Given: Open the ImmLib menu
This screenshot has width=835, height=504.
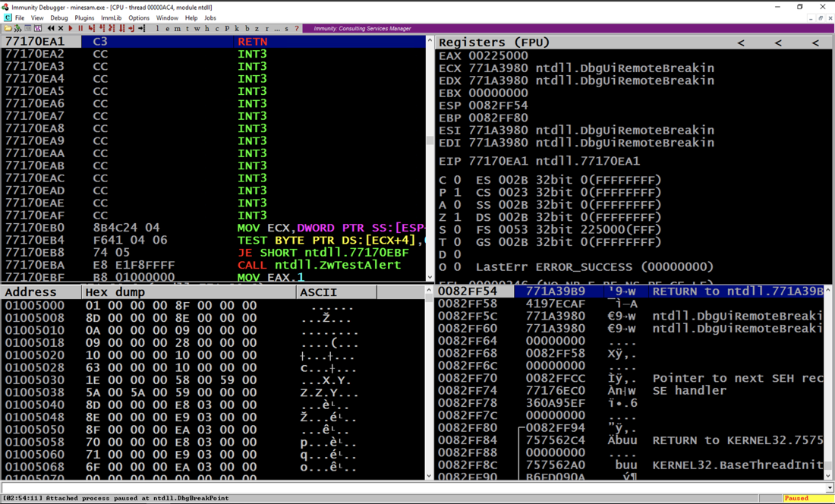Looking at the screenshot, I should [112, 17].
